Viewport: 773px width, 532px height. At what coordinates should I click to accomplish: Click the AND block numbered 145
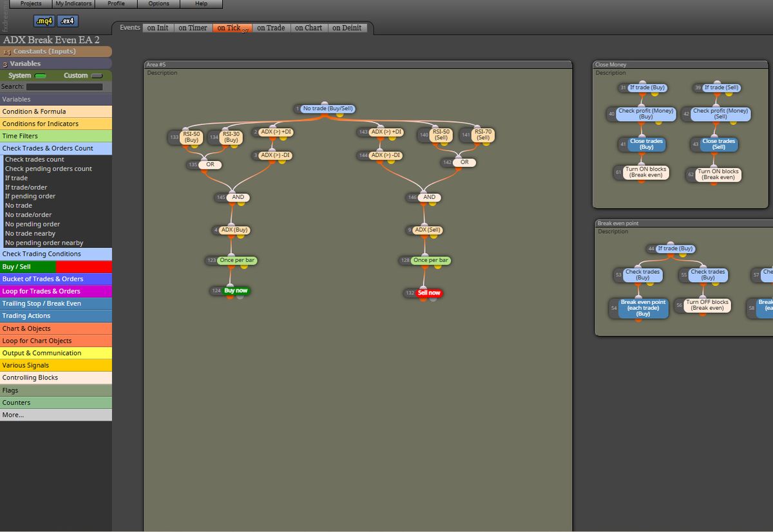pos(238,197)
